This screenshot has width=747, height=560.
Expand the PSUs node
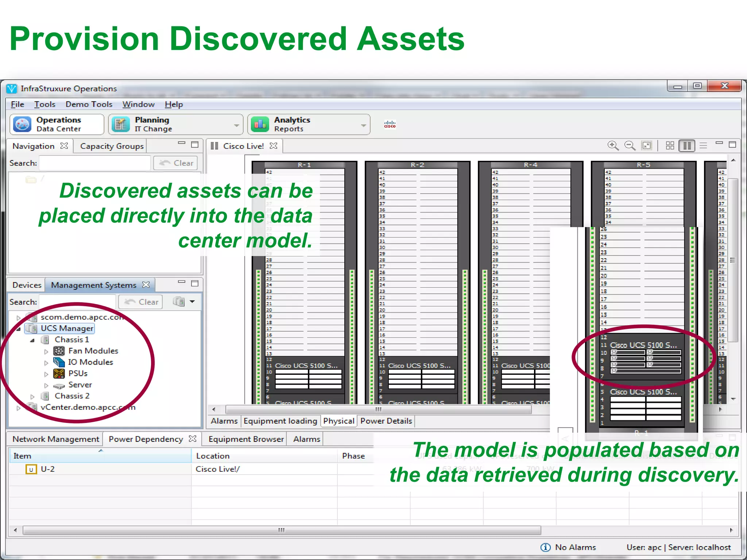point(46,374)
